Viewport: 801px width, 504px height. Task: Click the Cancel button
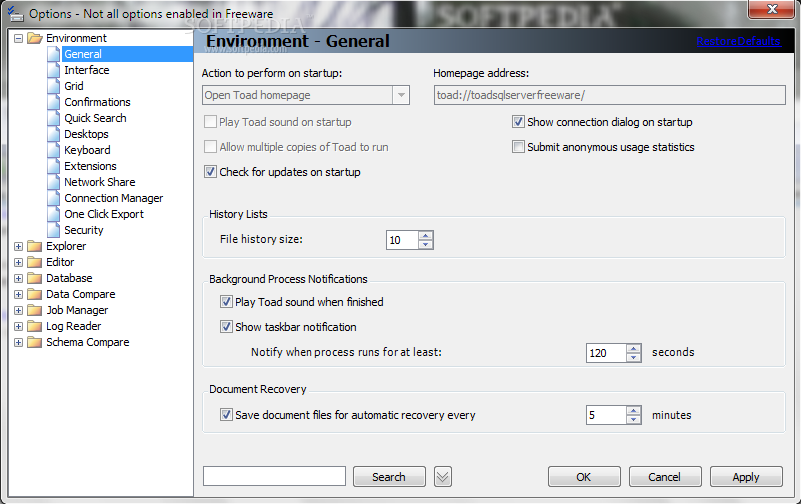click(665, 476)
